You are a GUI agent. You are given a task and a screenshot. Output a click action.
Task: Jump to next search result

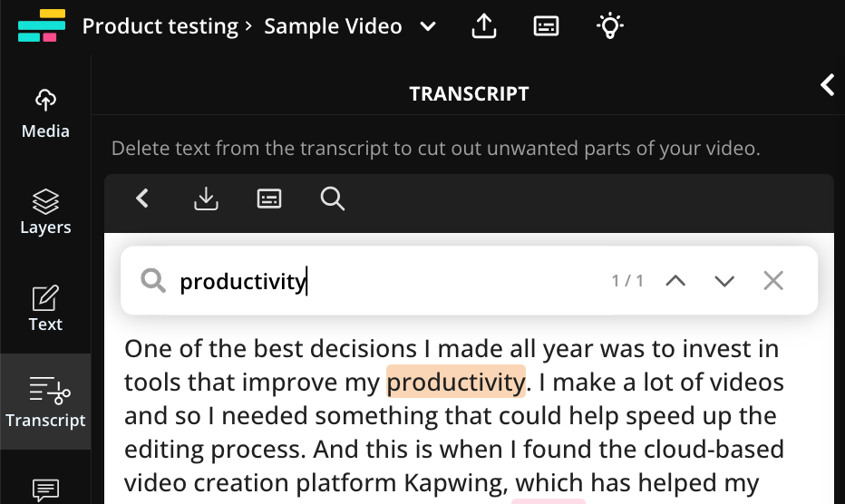pyautogui.click(x=724, y=281)
